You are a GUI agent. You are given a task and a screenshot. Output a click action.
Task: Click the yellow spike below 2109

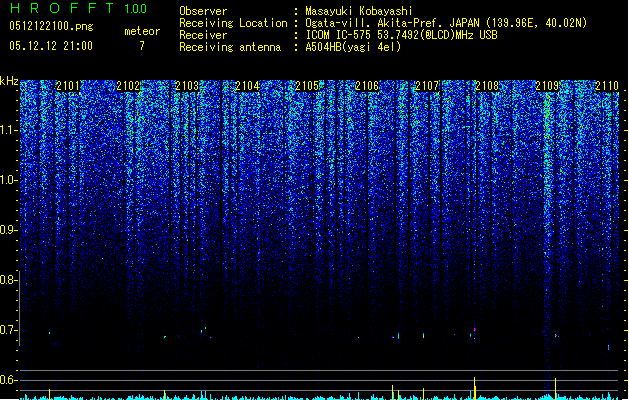556,387
